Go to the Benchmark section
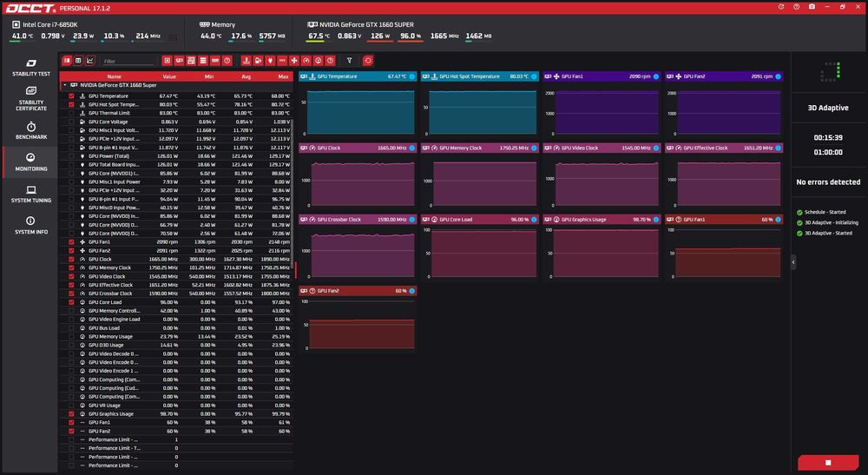The image size is (868, 475). [x=31, y=130]
